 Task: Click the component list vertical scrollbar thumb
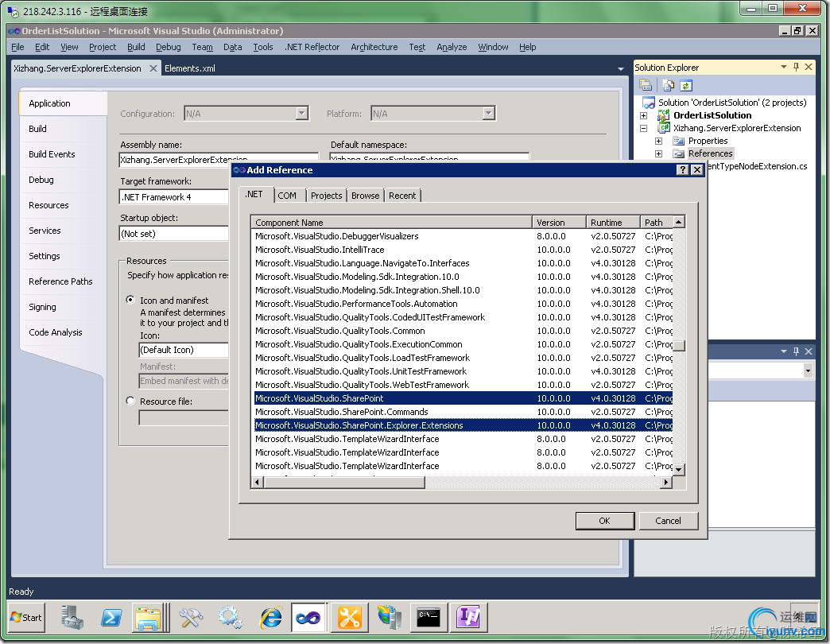click(x=679, y=346)
